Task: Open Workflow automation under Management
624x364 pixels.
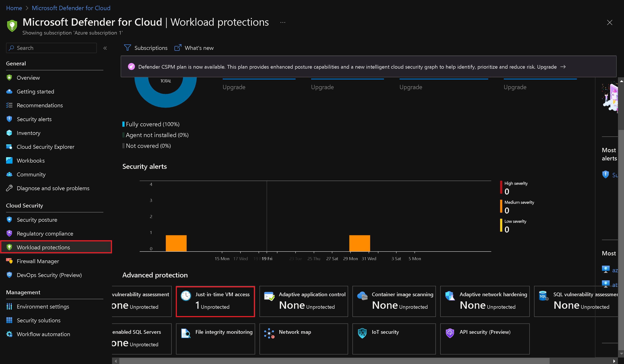Action: (x=43, y=334)
